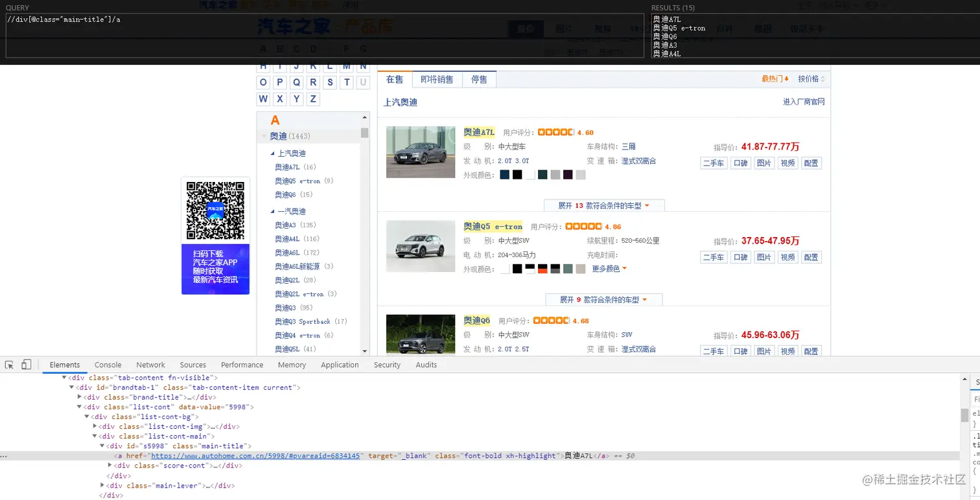Choose the beige swatch for 奥迪Q5 e-tron
980x500 pixels.
[580, 269]
